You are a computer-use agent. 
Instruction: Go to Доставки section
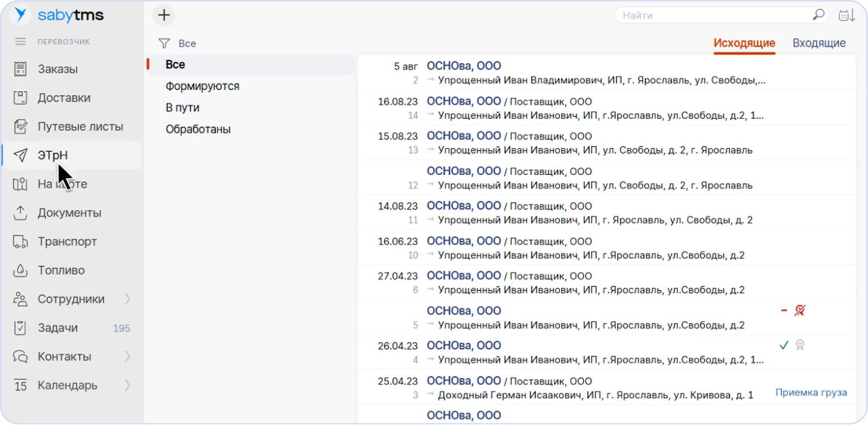pos(64,98)
